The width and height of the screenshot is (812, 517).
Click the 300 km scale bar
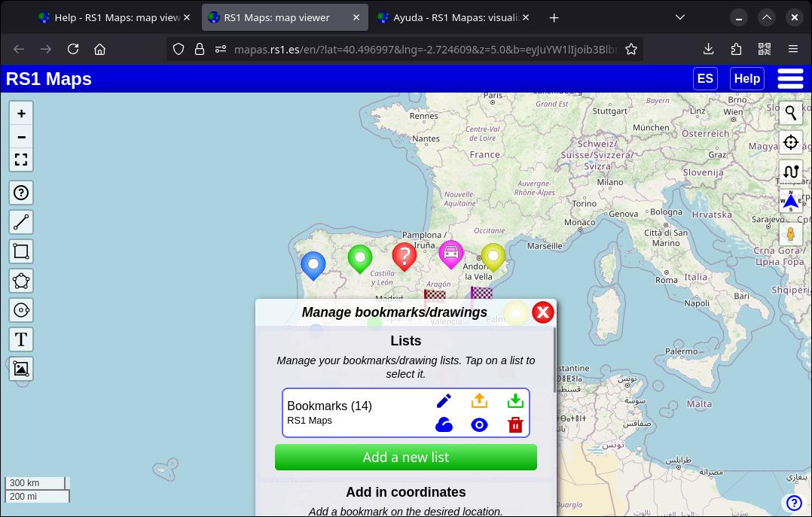pos(35,483)
